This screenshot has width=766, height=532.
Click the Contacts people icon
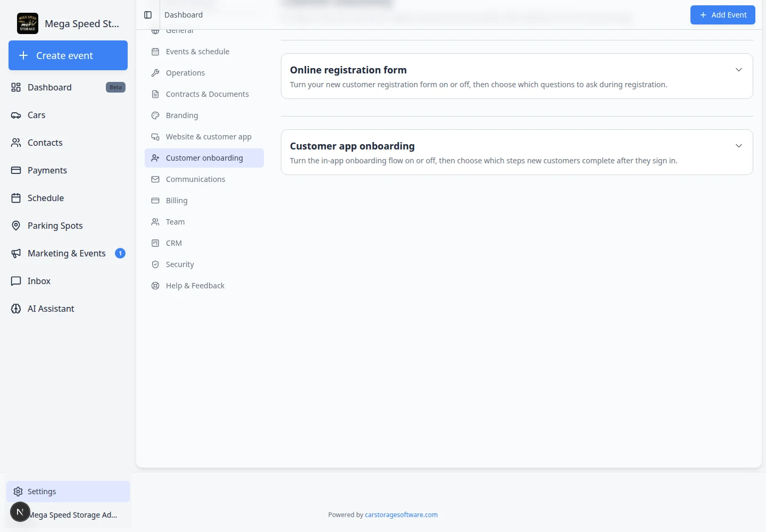click(16, 143)
